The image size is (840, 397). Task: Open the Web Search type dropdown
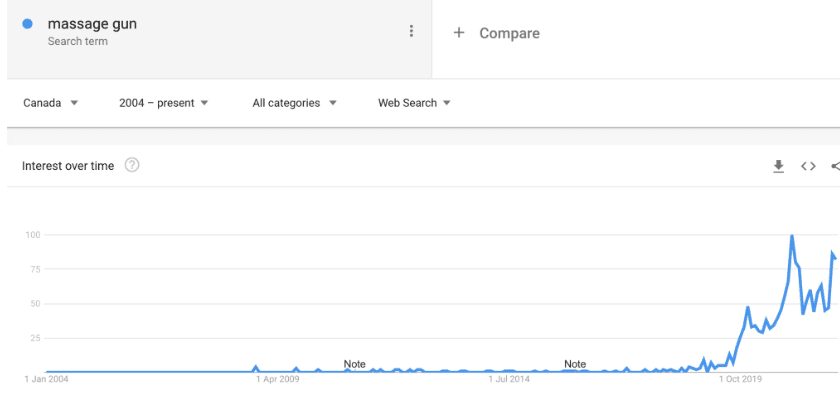coord(414,103)
